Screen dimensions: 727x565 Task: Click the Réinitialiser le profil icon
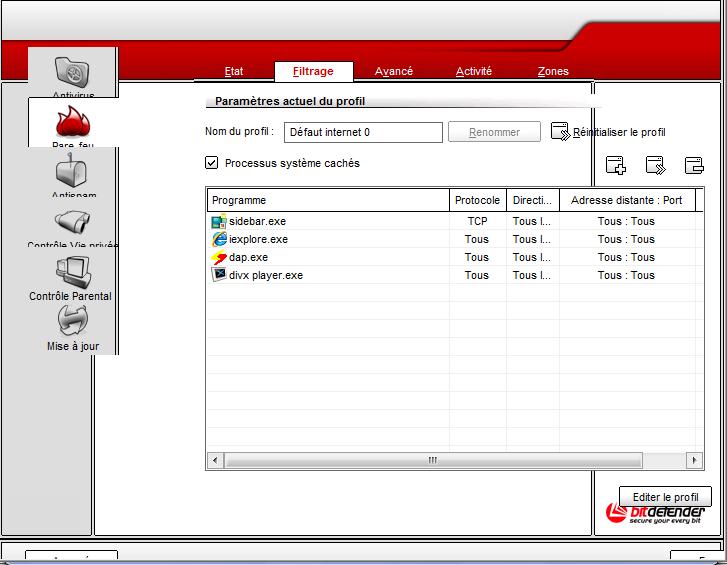(x=560, y=131)
